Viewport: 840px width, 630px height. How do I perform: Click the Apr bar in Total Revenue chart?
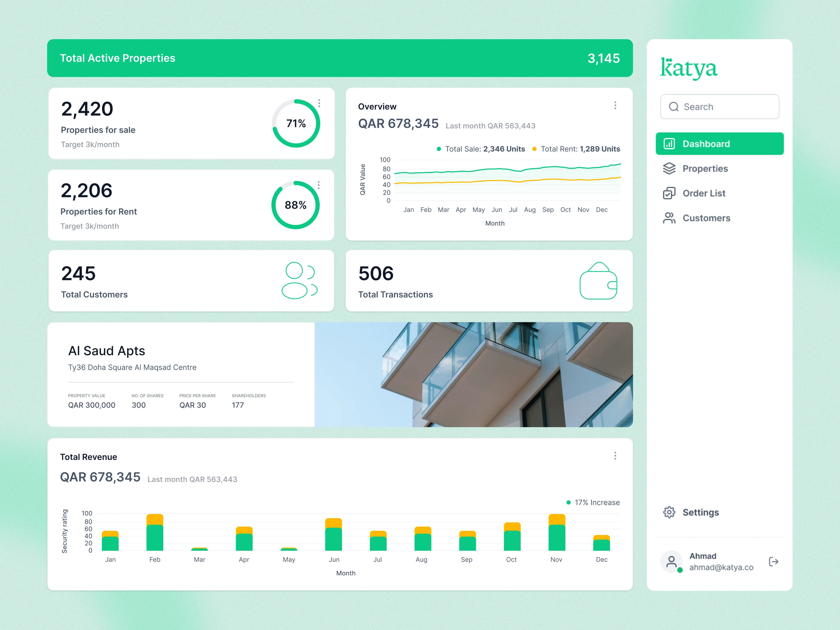244,538
